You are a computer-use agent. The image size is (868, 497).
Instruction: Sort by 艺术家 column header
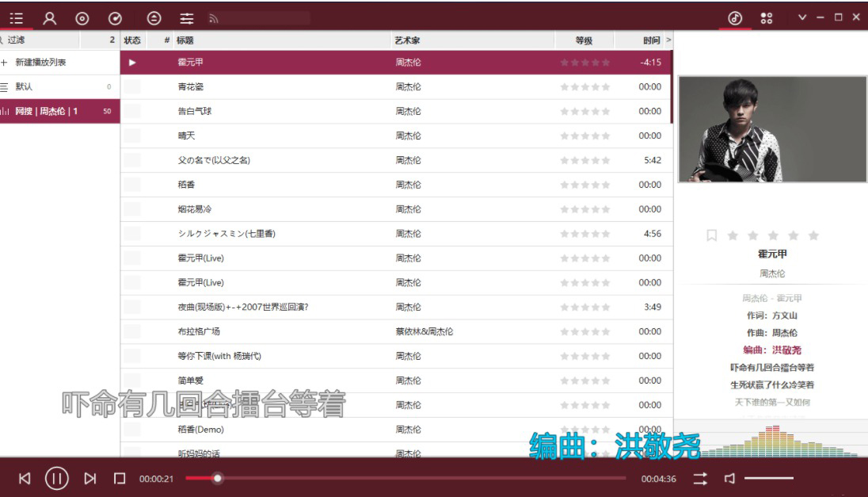[407, 40]
